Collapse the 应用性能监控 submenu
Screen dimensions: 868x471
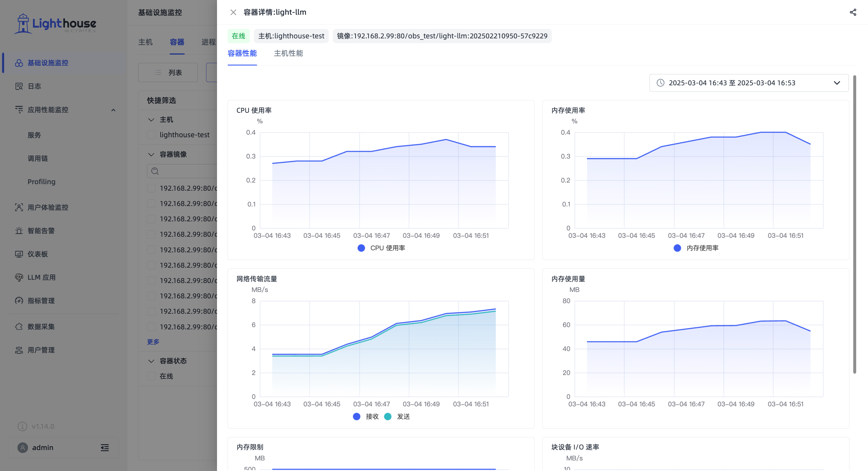pyautogui.click(x=113, y=110)
